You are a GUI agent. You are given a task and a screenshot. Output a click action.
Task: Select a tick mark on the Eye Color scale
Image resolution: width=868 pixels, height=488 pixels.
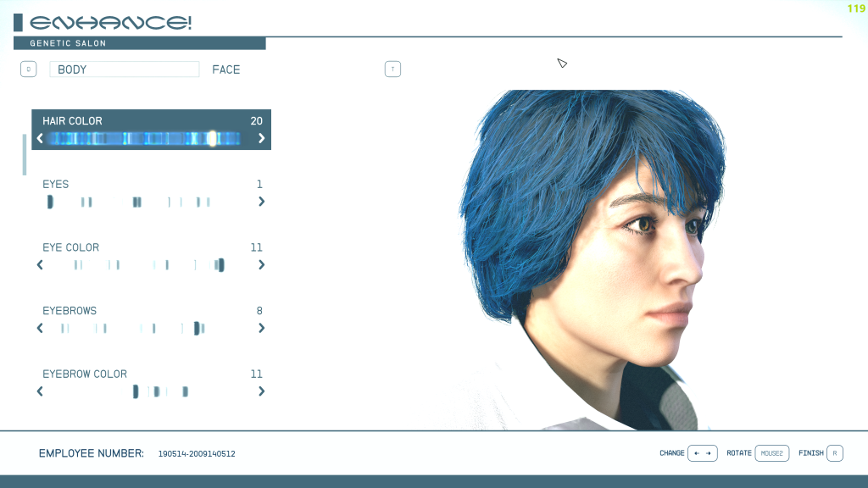(219, 264)
